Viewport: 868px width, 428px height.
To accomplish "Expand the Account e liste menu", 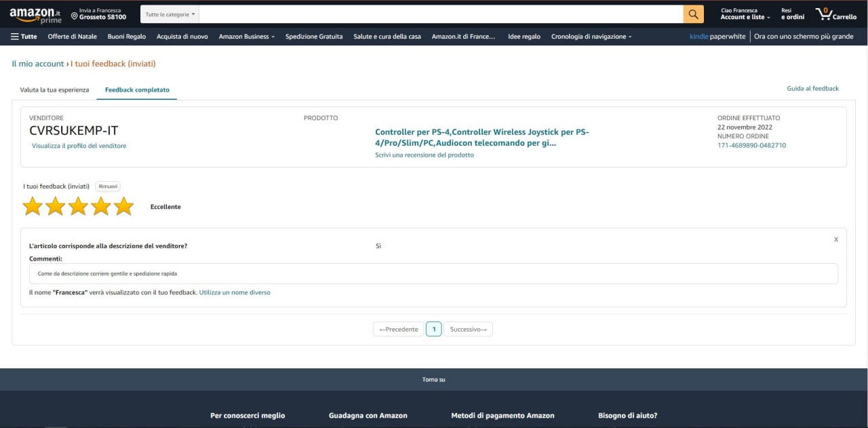I will point(745,17).
